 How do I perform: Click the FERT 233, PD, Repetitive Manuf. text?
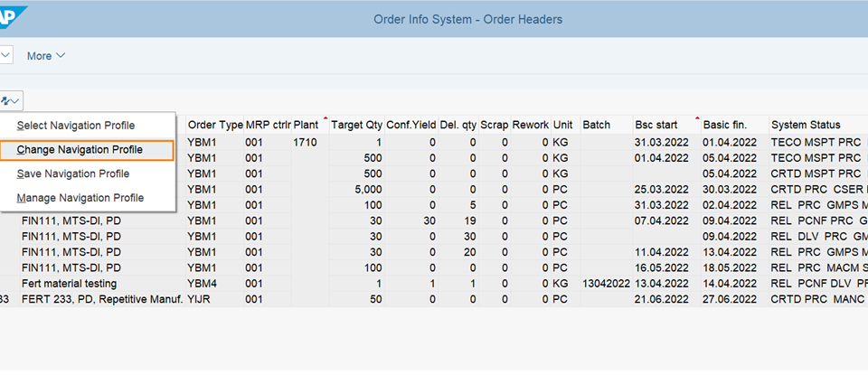tap(102, 300)
